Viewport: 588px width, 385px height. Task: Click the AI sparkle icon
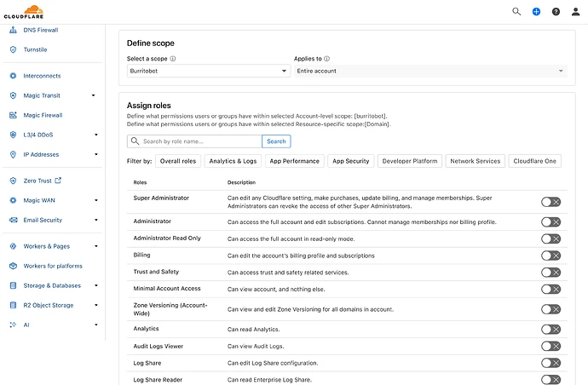(x=13, y=325)
